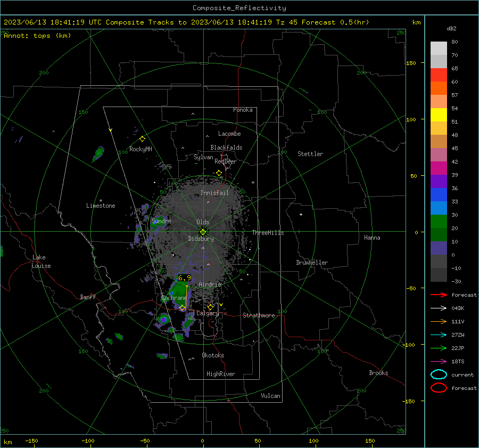
Task: Click the Olds city label
Action: click(203, 222)
